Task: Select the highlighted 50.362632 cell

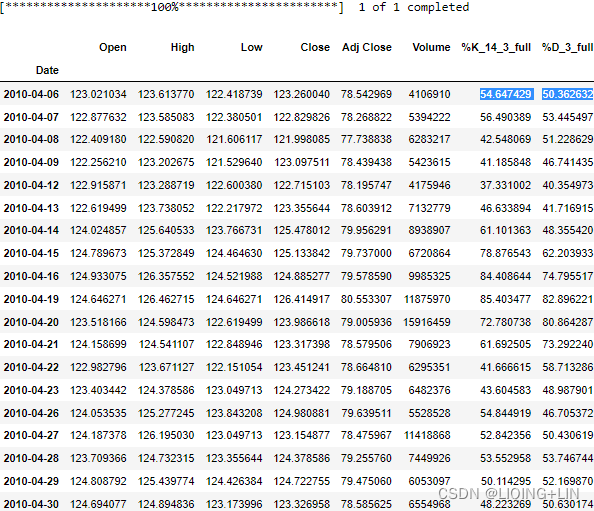Action: [567, 94]
